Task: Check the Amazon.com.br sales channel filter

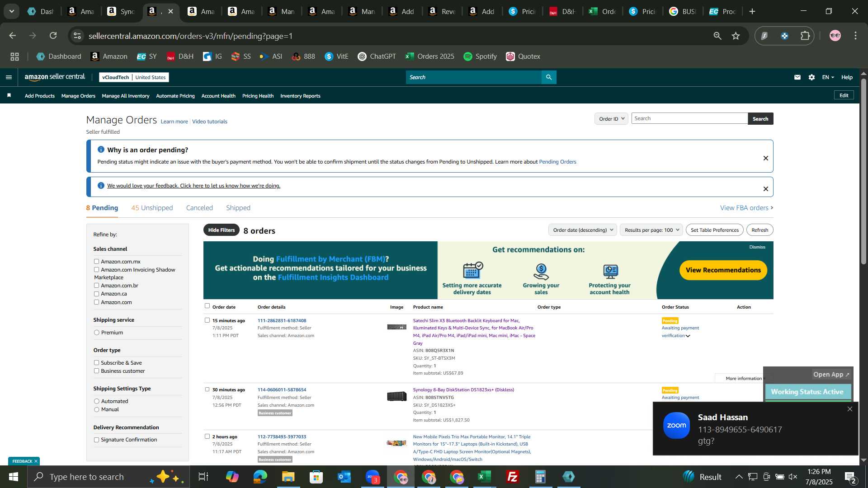Action: [x=96, y=285]
